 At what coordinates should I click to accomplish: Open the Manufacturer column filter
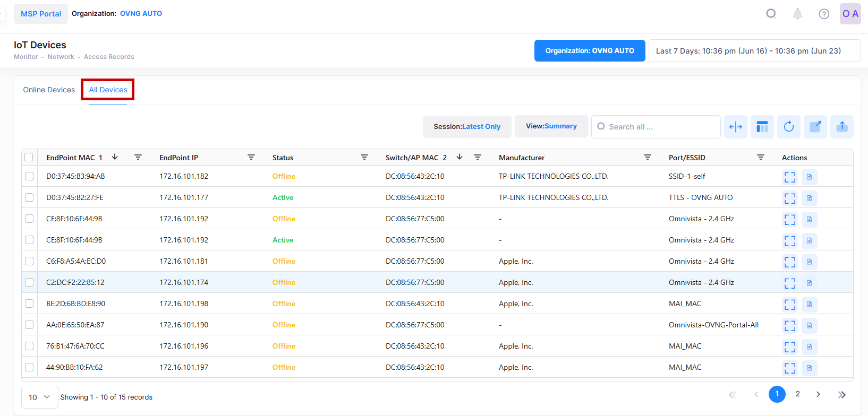click(x=647, y=157)
